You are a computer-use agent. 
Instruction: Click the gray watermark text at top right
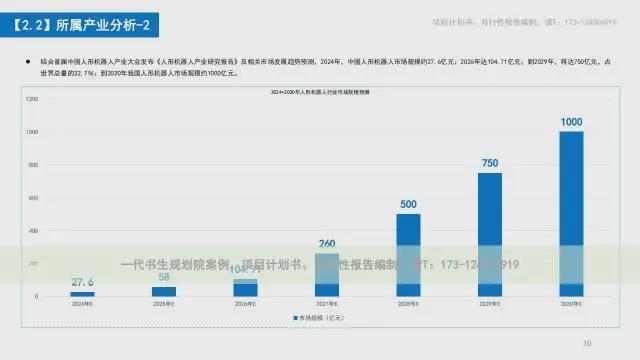(524, 22)
